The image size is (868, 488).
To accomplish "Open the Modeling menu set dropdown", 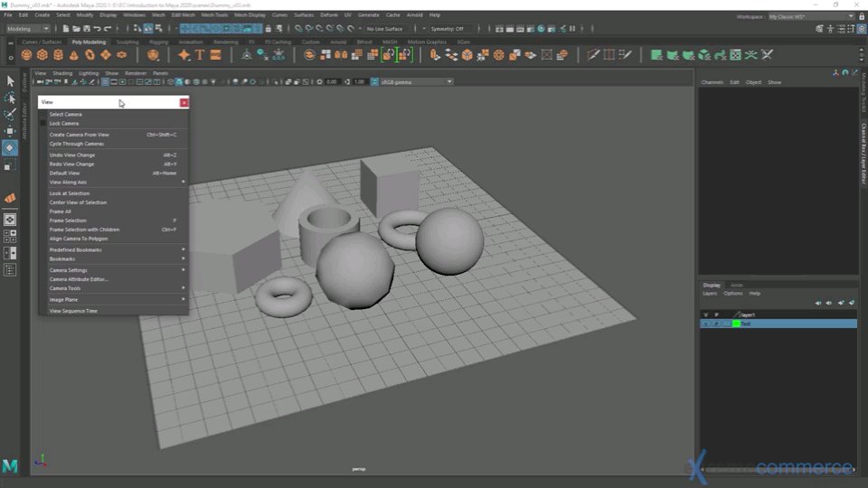I will point(28,29).
